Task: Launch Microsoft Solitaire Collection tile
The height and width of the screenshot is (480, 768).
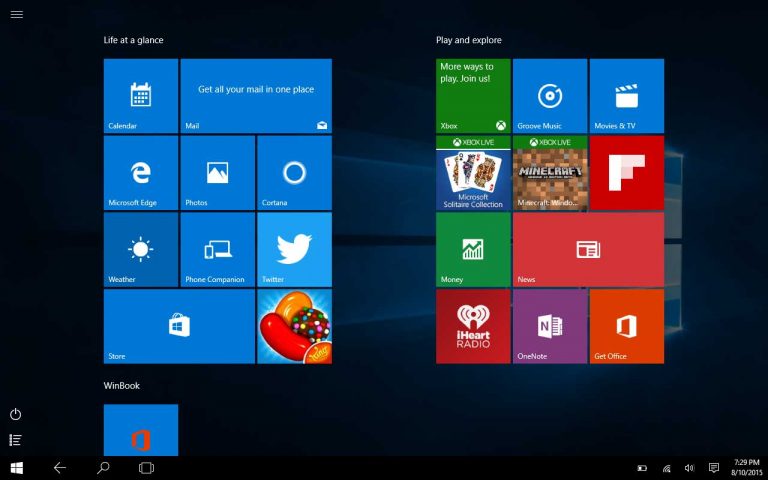Action: tap(473, 173)
